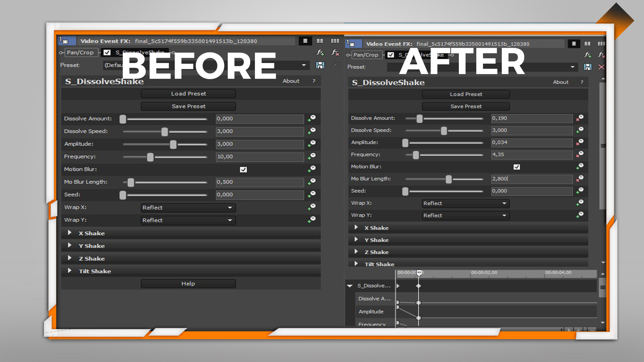The height and width of the screenshot is (362, 644).
Task: Click Load Preset in the AFTER panel
Action: [466, 94]
